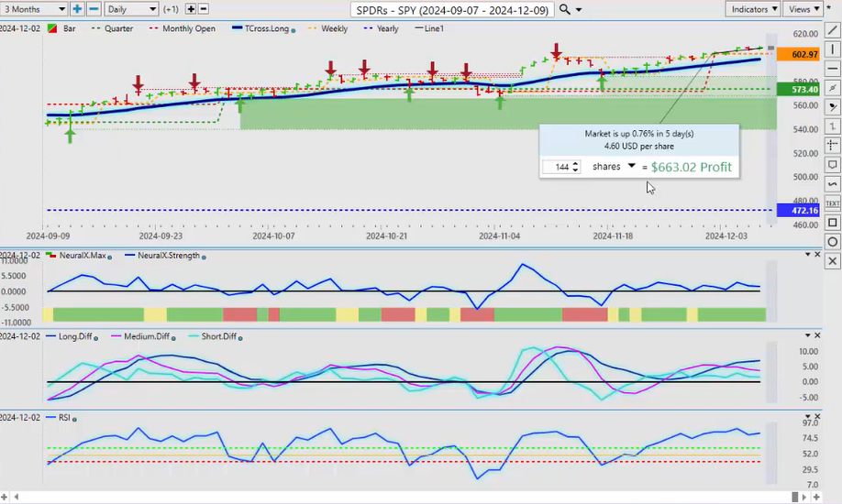The height and width of the screenshot is (504, 842).
Task: Click the Bar legend color swatch
Action: tap(52, 28)
